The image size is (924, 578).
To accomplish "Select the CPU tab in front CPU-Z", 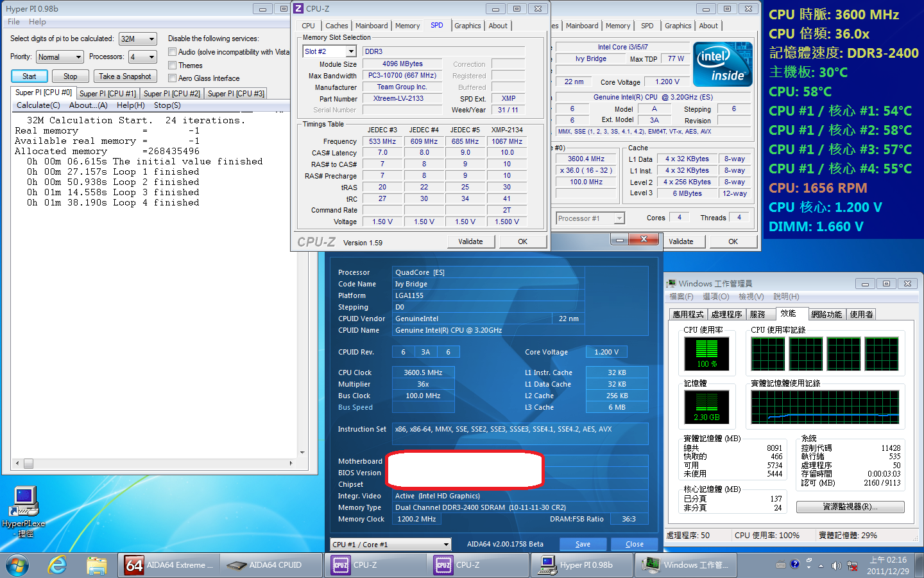I will click(x=309, y=26).
